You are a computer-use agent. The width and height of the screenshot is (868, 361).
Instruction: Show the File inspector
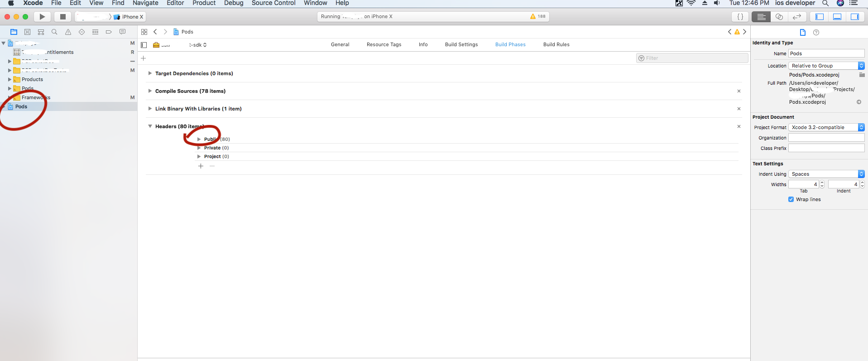[x=803, y=32]
